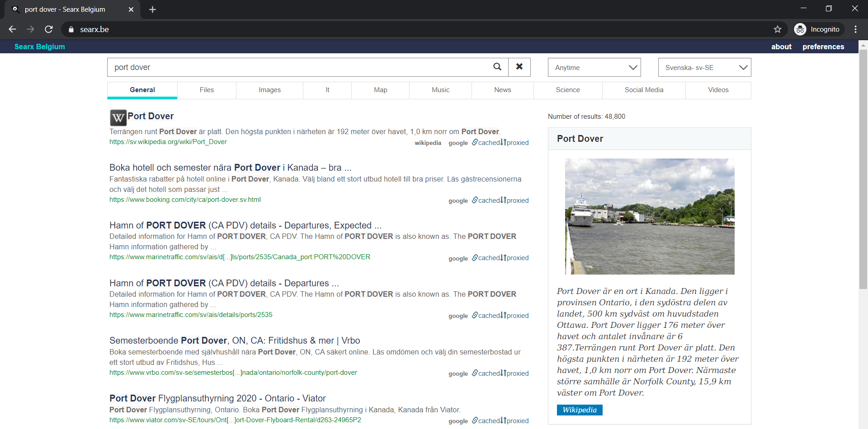The image size is (868, 429).
Task: Switch to the Images tab
Action: 269,90
